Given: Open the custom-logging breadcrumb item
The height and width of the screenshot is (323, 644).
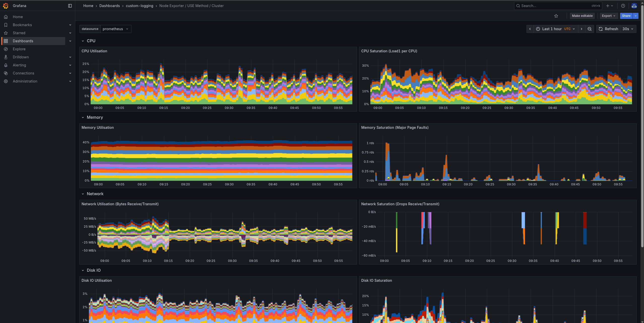Looking at the screenshot, I should click(139, 6).
